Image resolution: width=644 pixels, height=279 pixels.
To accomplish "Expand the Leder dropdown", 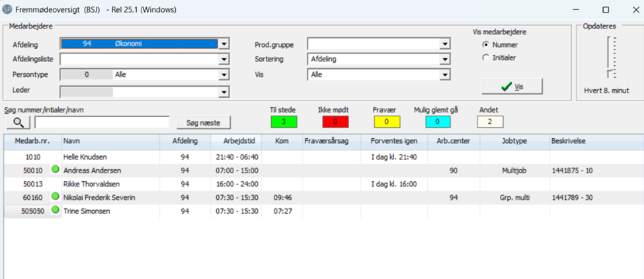I will click(223, 92).
